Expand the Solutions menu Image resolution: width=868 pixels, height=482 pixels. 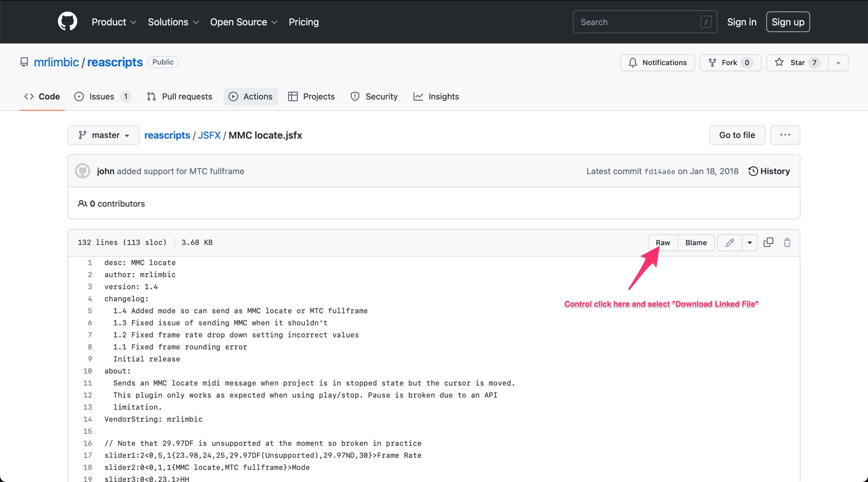[x=174, y=22]
